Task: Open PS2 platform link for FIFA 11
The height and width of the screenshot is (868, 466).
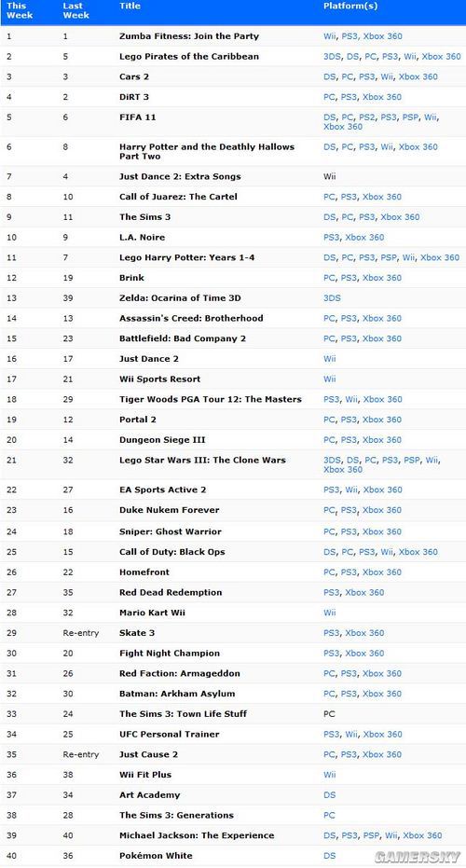Action: point(367,117)
